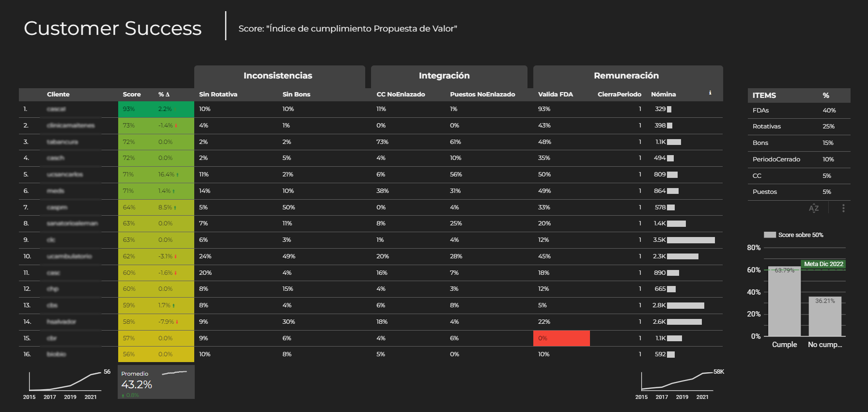The height and width of the screenshot is (412, 868).
Task: Click the -3.1% delta value in row 10
Action: point(165,256)
